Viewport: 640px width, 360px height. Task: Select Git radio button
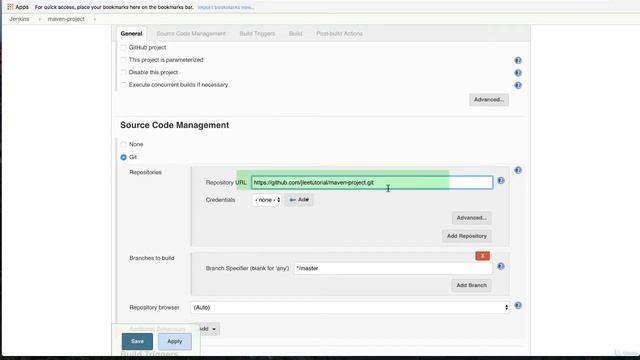pos(123,157)
